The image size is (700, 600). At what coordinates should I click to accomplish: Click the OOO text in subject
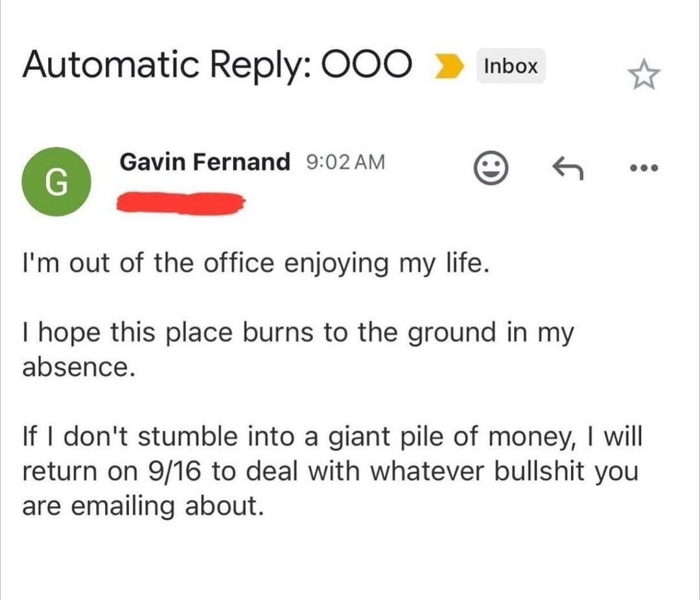coord(365,64)
